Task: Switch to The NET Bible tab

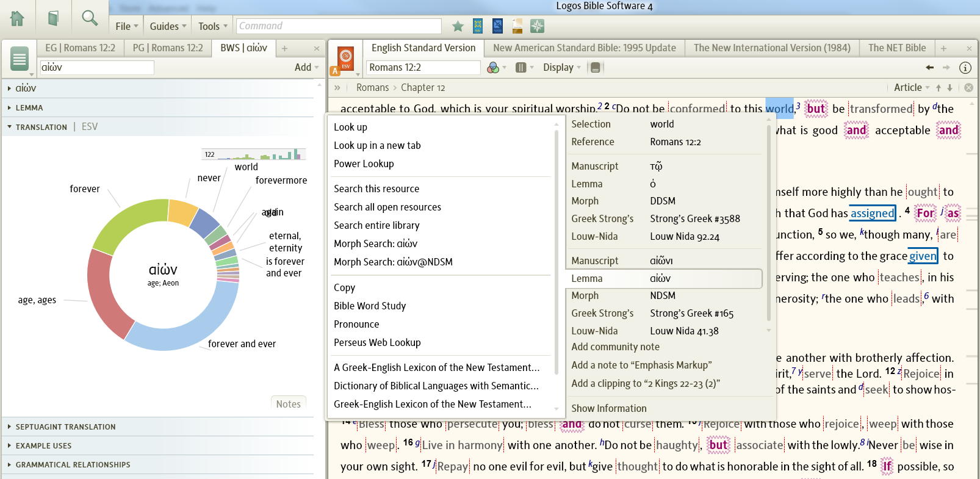Action: click(897, 48)
